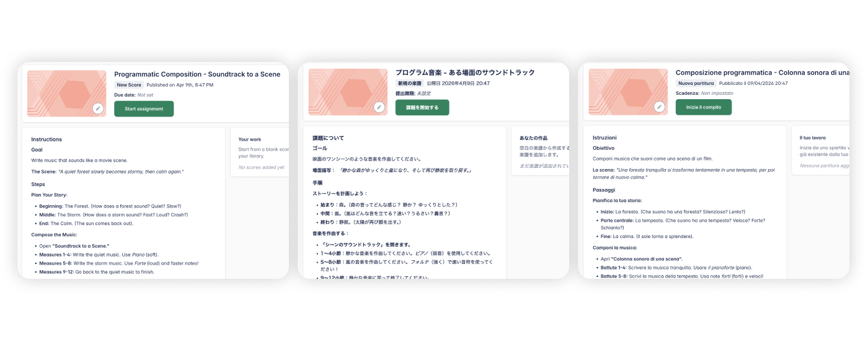
Task: Click the Your work panel heading
Action: (x=250, y=139)
